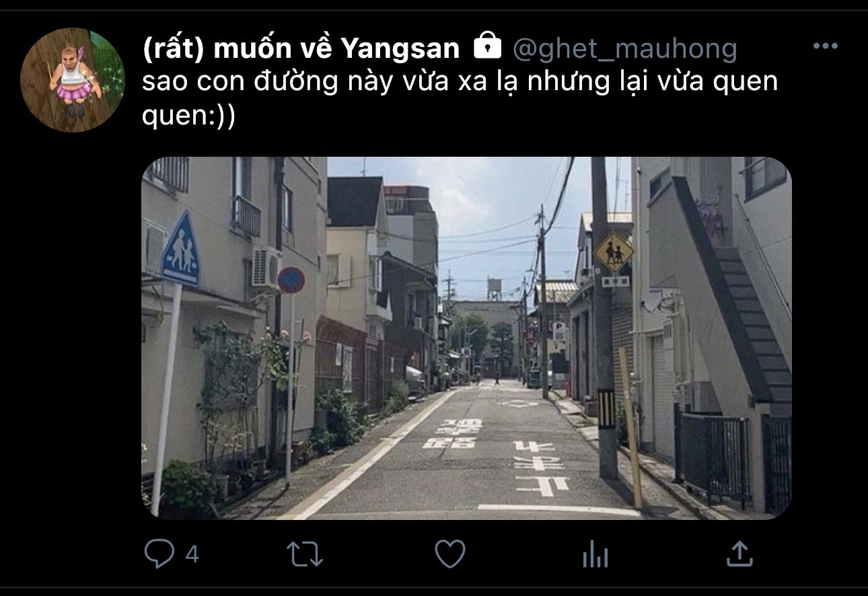Open the three-dot more options menu
The height and width of the screenshot is (596, 868).
coord(825,46)
